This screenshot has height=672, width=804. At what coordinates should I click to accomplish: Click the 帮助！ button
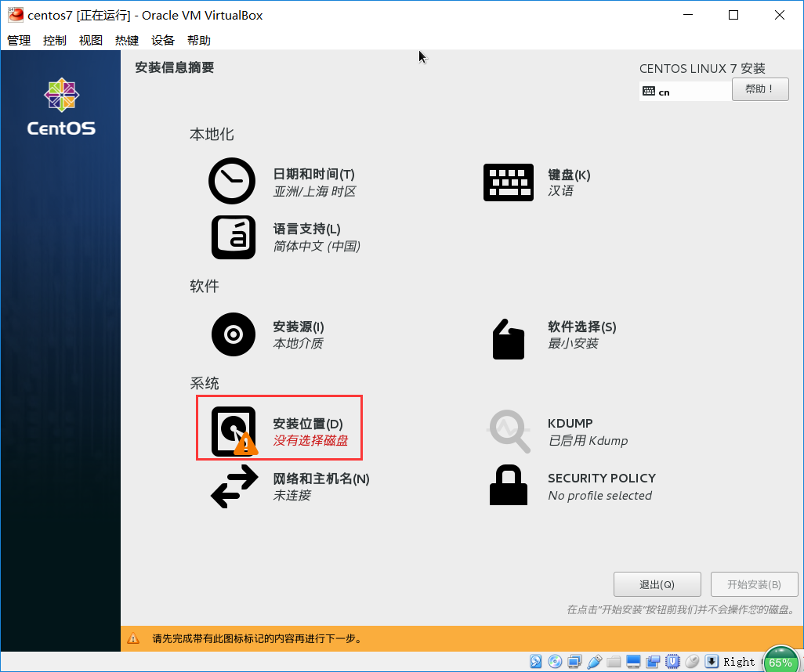(x=760, y=89)
